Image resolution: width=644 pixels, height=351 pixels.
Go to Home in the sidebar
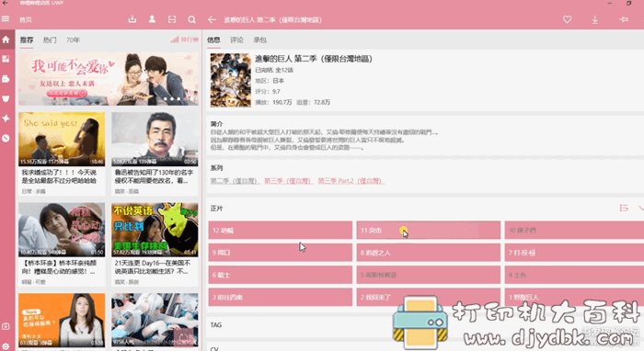tap(6, 40)
